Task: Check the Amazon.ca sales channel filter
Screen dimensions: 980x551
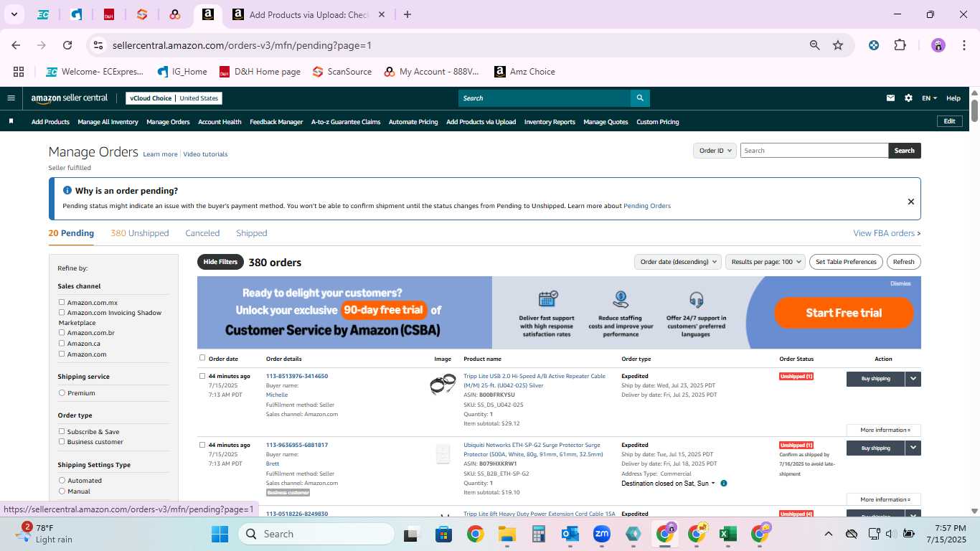Action: click(62, 344)
